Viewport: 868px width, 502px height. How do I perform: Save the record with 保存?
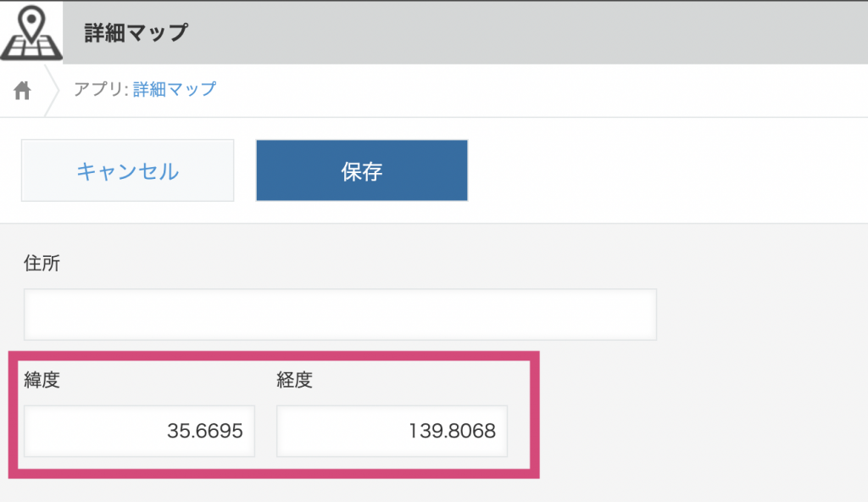361,170
